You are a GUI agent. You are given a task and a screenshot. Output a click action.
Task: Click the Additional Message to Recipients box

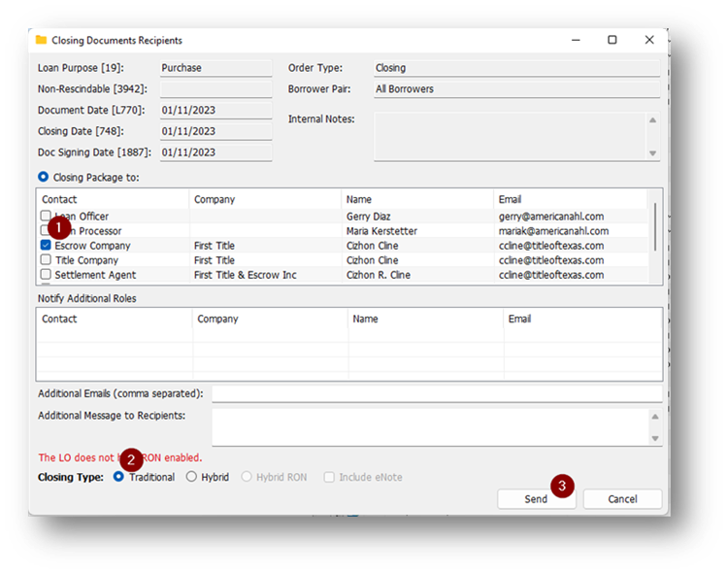click(427, 426)
